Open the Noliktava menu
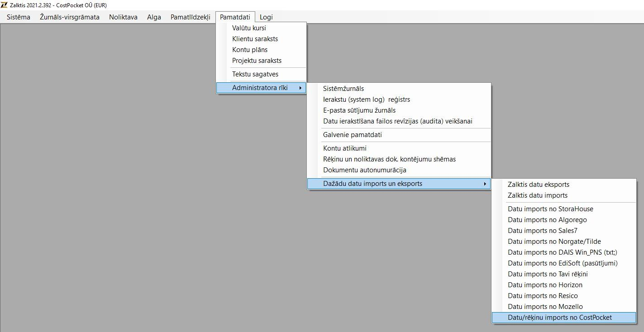Screen dimensions: 644x332 [123, 17]
